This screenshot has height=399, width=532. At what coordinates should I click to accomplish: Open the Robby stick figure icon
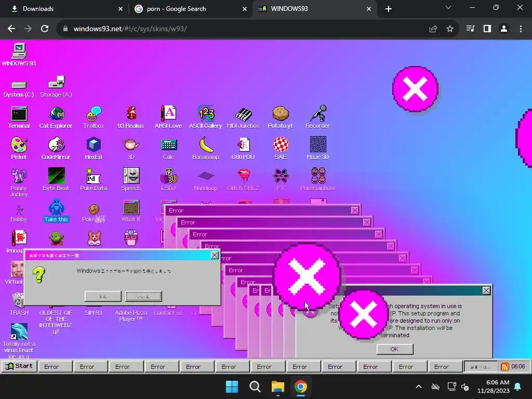click(x=19, y=214)
